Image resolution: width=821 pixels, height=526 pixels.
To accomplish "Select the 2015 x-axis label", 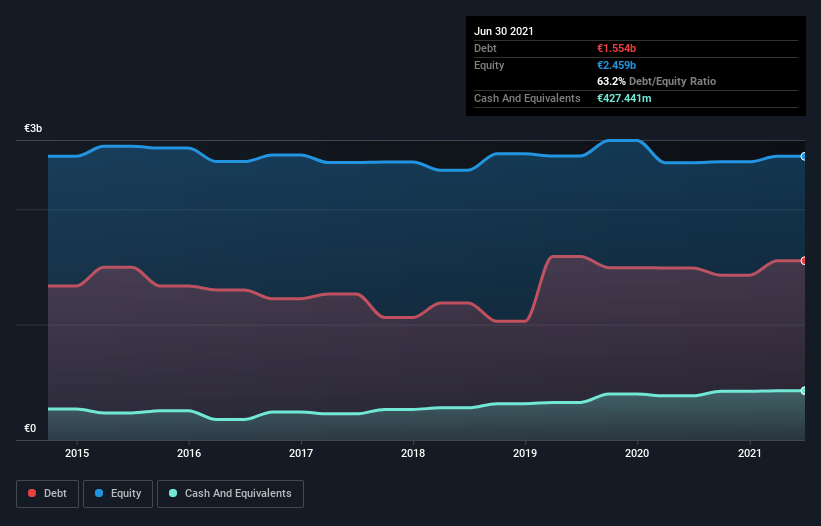I will click(77, 453).
